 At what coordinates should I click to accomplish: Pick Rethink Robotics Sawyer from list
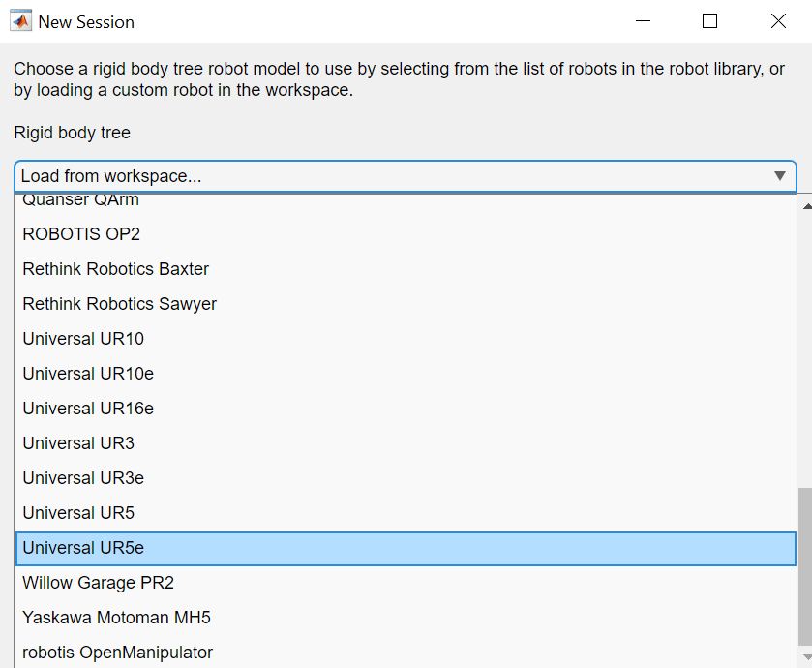[119, 304]
